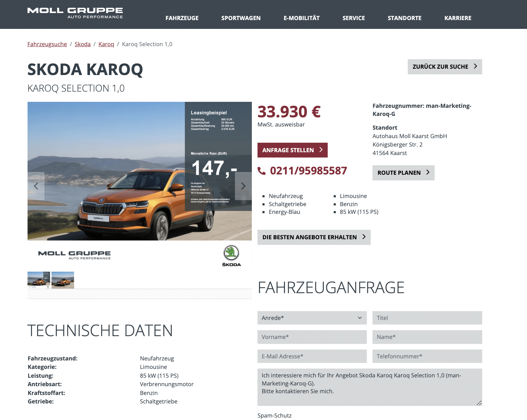Open the Fahrzeuge menu

182,18
